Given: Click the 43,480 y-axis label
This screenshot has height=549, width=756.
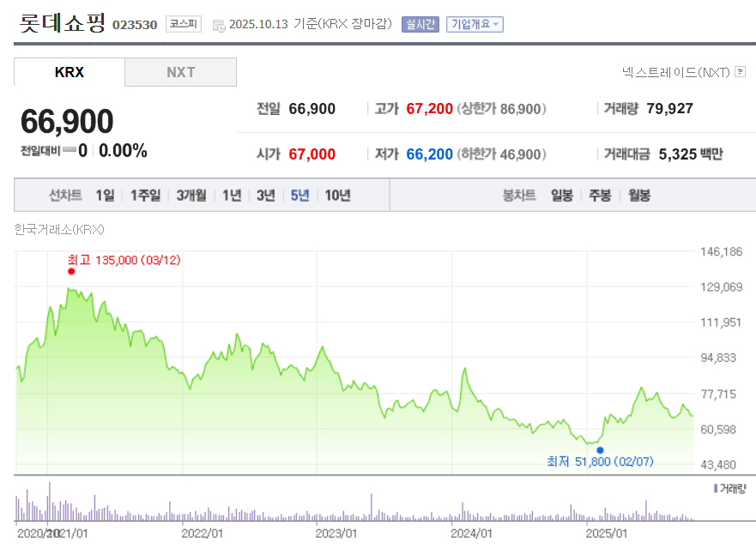Looking at the screenshot, I should click(x=718, y=465).
